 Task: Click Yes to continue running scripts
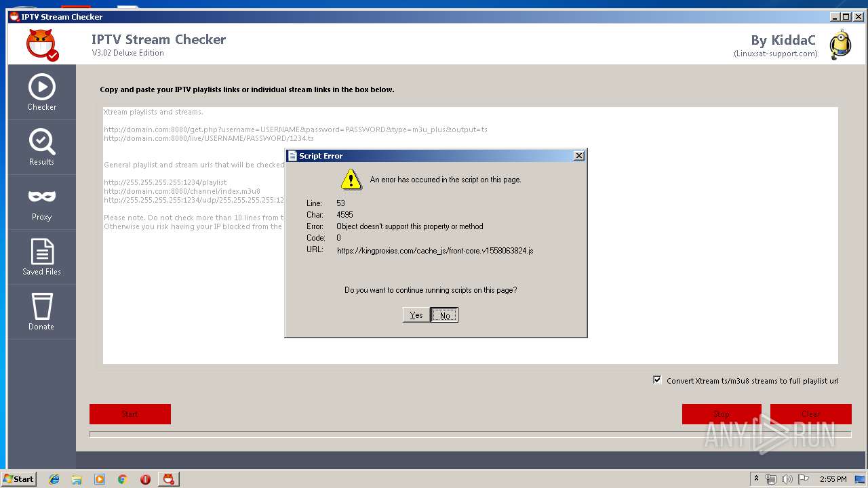pos(416,315)
